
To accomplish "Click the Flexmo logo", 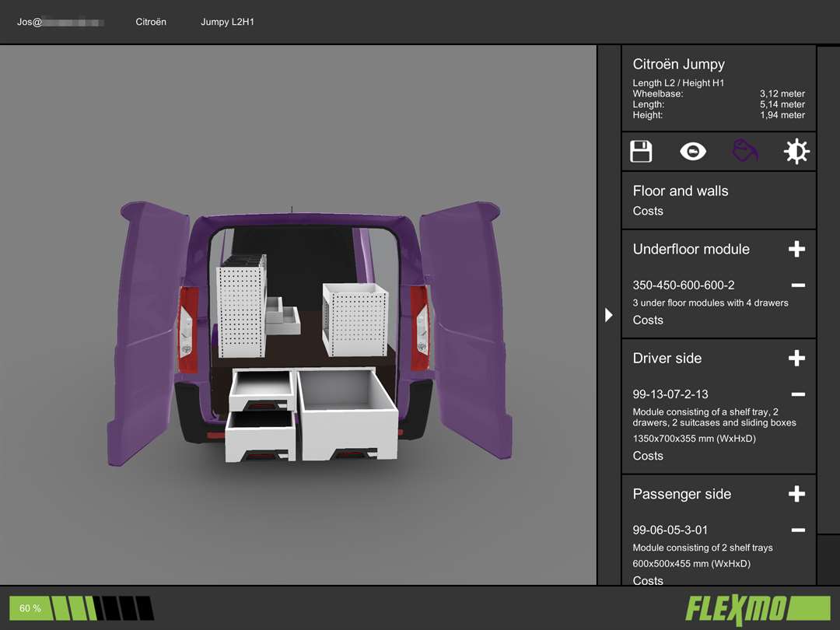I will pos(758,609).
